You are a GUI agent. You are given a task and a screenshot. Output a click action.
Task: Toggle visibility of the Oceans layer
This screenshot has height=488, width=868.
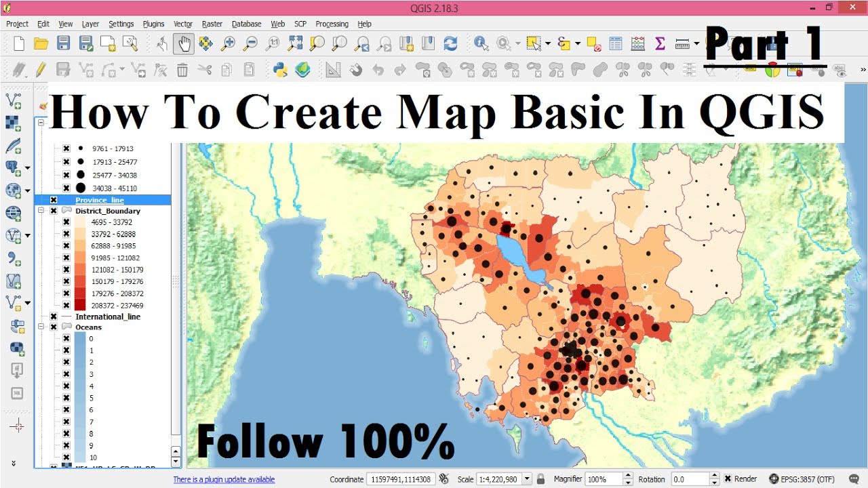point(54,327)
